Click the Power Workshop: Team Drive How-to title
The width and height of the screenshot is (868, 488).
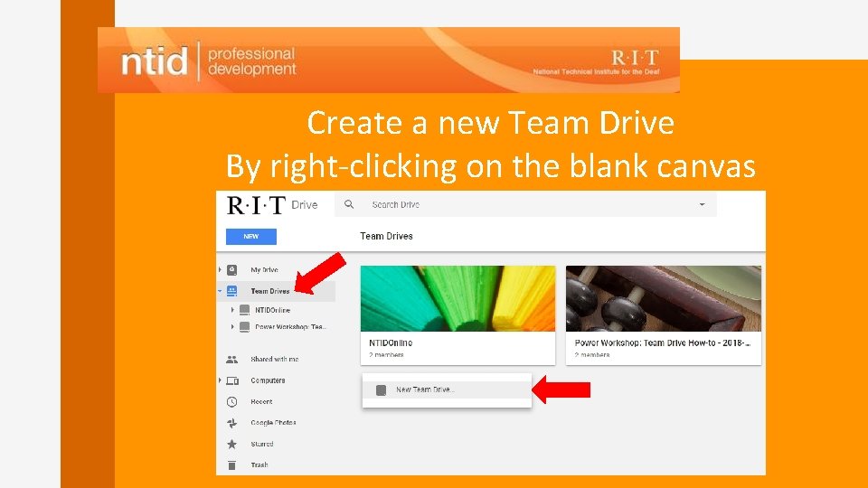coord(662,343)
